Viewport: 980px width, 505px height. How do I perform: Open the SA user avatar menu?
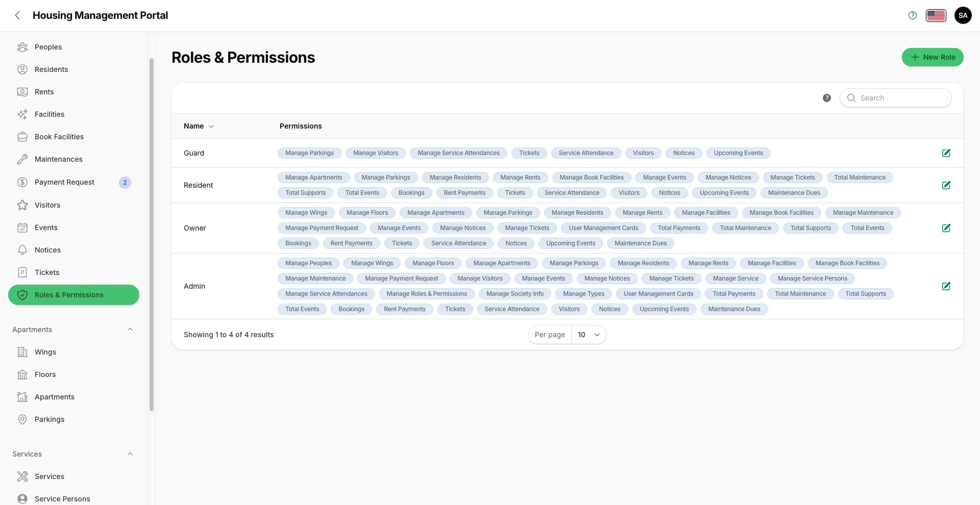[963, 15]
